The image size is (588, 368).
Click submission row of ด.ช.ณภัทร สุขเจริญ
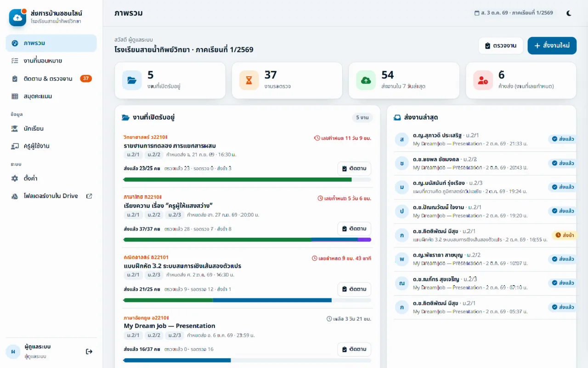[x=485, y=283]
